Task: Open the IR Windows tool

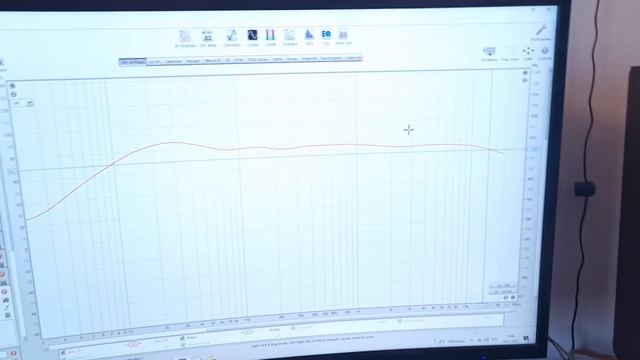Action: [185, 38]
